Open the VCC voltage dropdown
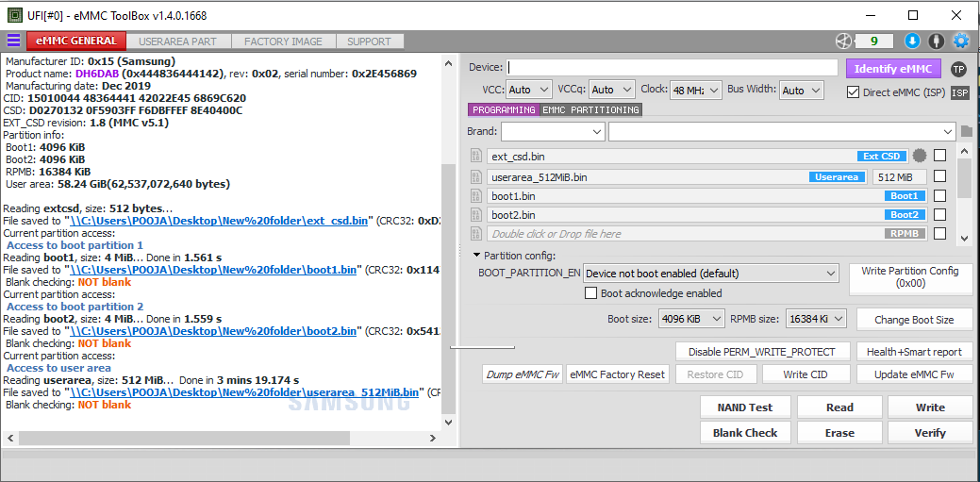The height and width of the screenshot is (482, 980). coord(529,90)
